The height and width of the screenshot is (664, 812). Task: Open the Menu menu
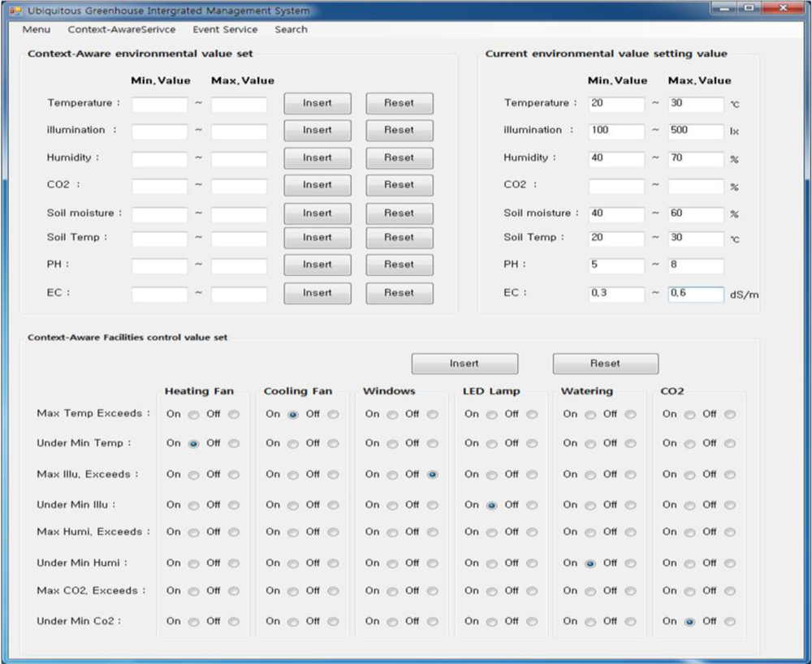(36, 29)
